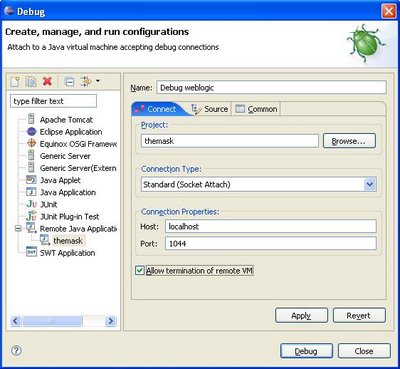400x369 pixels.
Task: Toggle Allow termination of remote VM
Action: pos(140,270)
